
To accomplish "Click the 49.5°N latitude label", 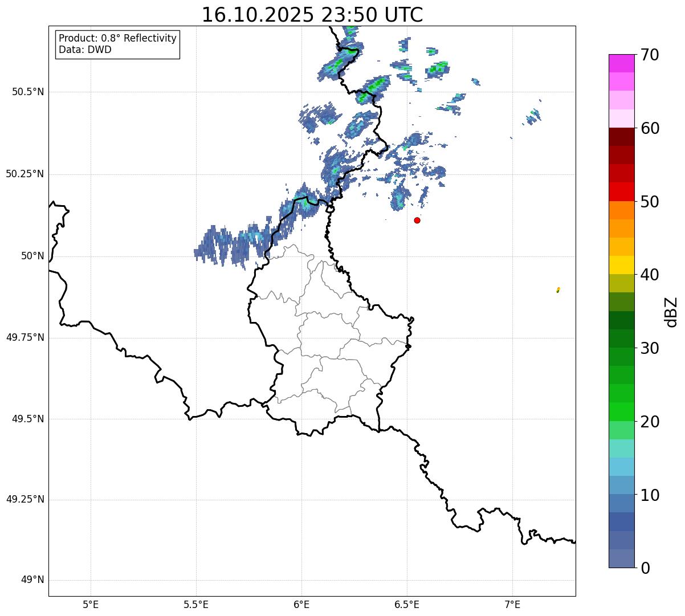I will [x=28, y=419].
